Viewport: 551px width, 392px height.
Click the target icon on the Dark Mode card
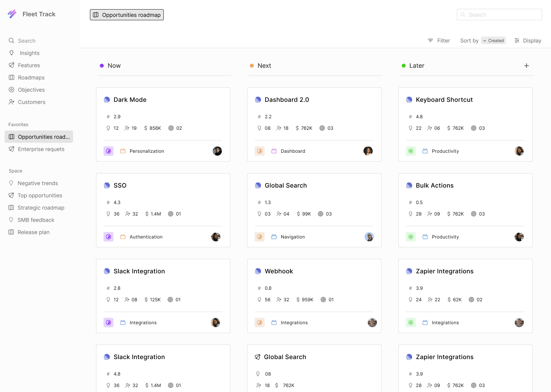pyautogui.click(x=171, y=128)
